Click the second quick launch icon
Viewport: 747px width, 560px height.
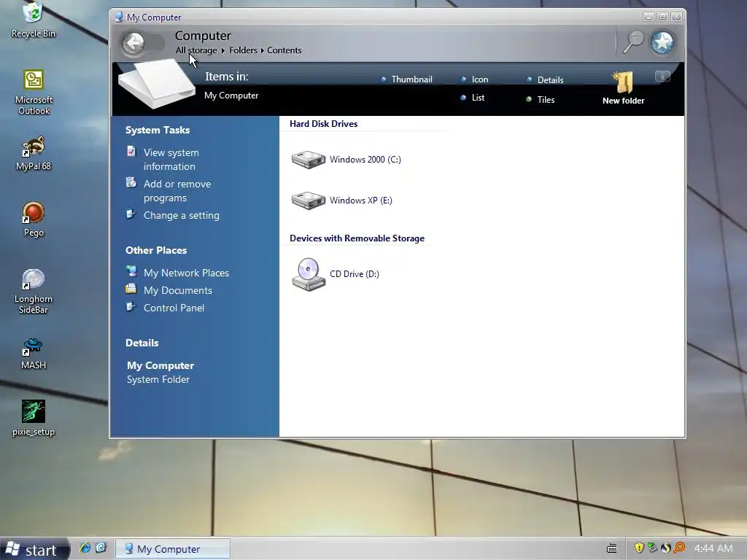tap(101, 548)
